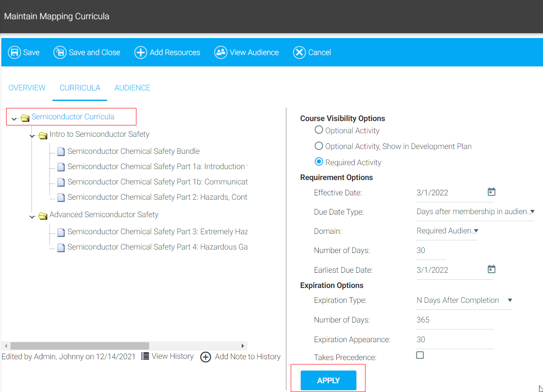Collapse the Intro to Semiconductor Safety node
This screenshot has height=392, width=543.
pyautogui.click(x=32, y=136)
